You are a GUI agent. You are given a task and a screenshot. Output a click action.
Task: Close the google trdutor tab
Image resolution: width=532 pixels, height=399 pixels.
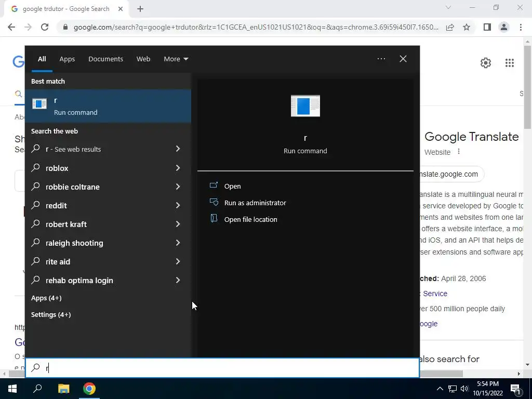[x=121, y=9]
